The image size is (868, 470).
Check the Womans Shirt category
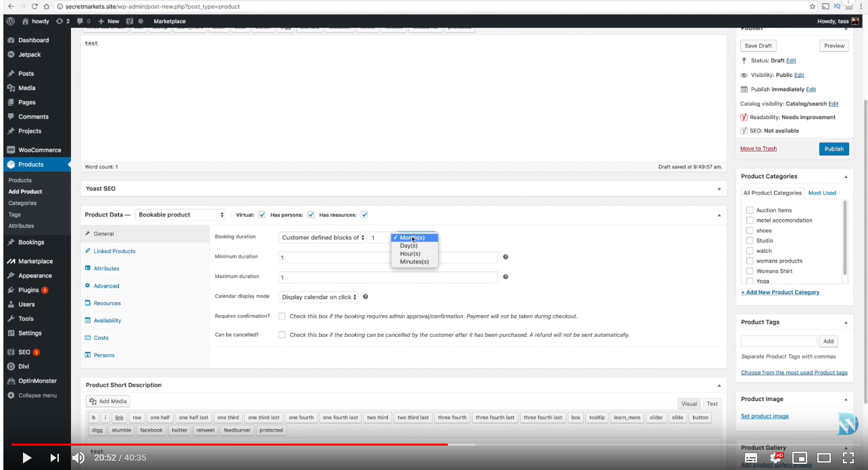coord(750,271)
